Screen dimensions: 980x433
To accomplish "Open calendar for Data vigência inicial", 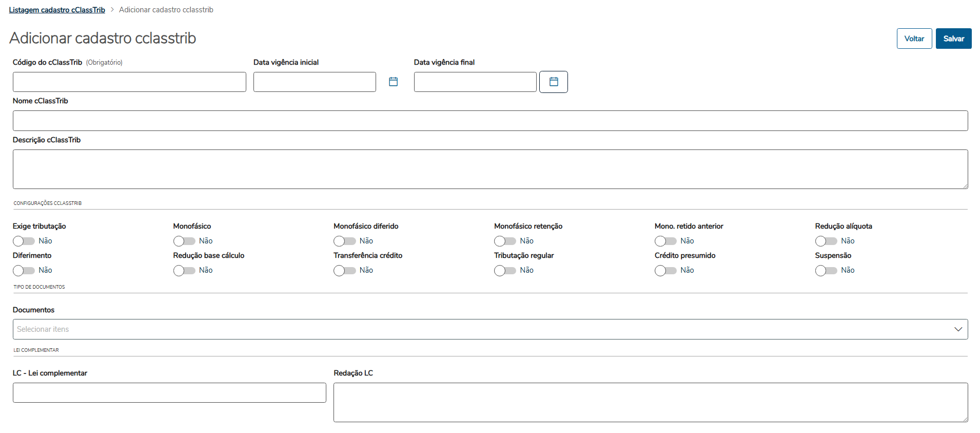I will point(394,82).
